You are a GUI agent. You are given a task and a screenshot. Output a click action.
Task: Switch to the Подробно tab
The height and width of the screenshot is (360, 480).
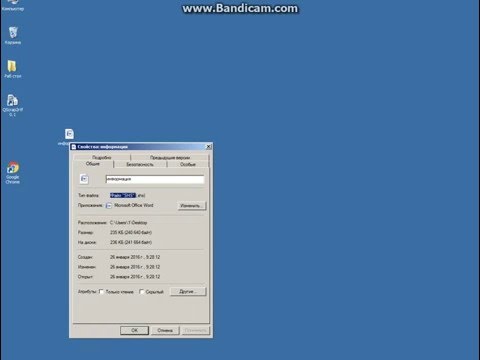pyautogui.click(x=102, y=157)
